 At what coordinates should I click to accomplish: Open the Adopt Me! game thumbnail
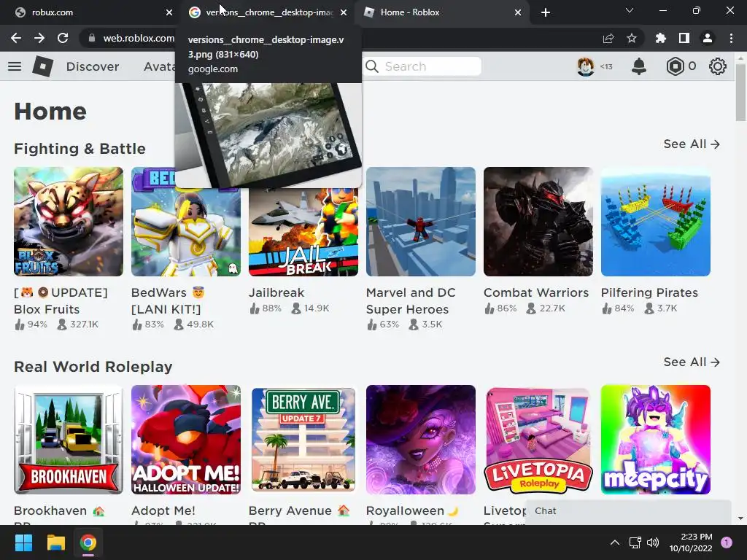pyautogui.click(x=186, y=440)
